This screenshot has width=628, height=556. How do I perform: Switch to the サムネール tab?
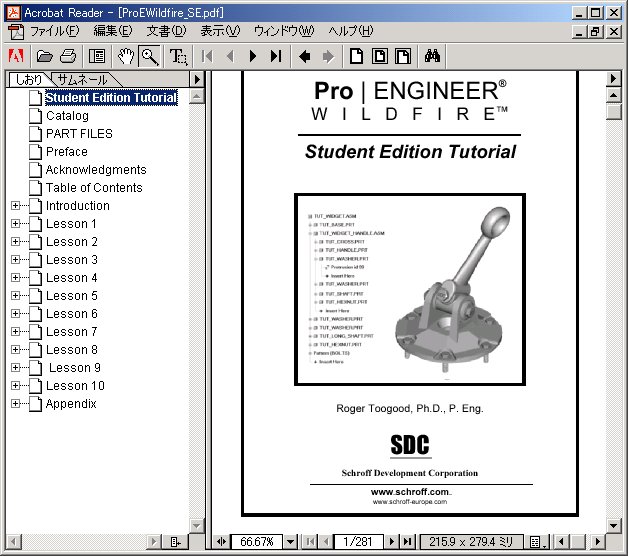tap(82, 79)
